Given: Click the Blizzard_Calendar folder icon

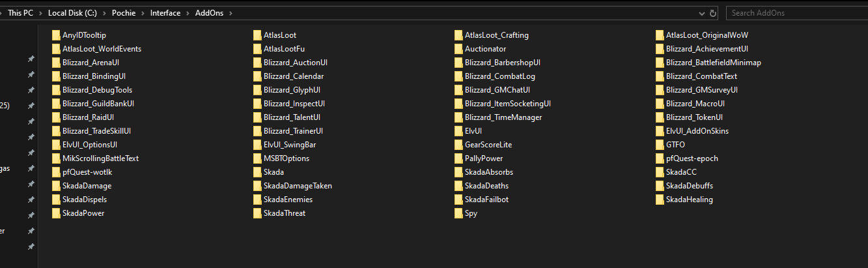Looking at the screenshot, I should coord(257,76).
